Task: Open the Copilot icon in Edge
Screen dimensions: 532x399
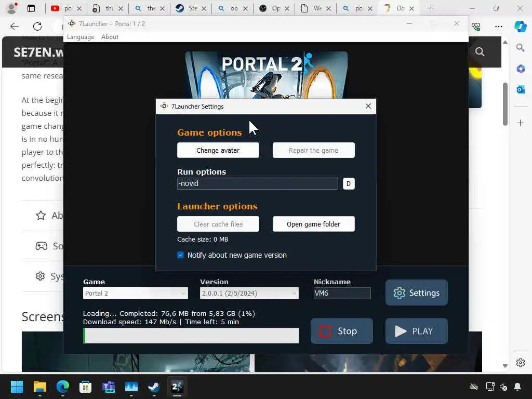Action: tap(520, 26)
